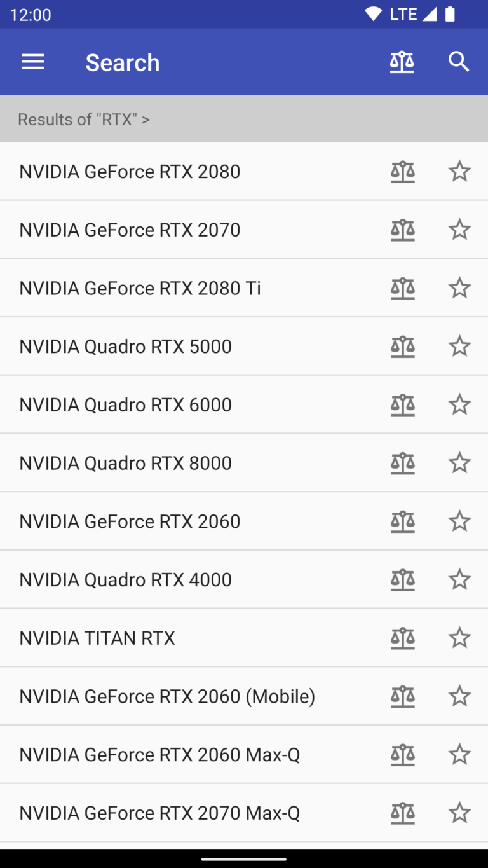Add RTX 2080 to comparison
488x868 pixels.
(x=403, y=172)
